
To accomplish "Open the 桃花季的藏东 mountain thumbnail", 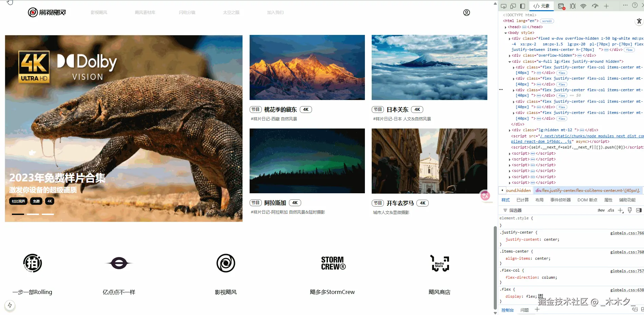I will click(307, 67).
